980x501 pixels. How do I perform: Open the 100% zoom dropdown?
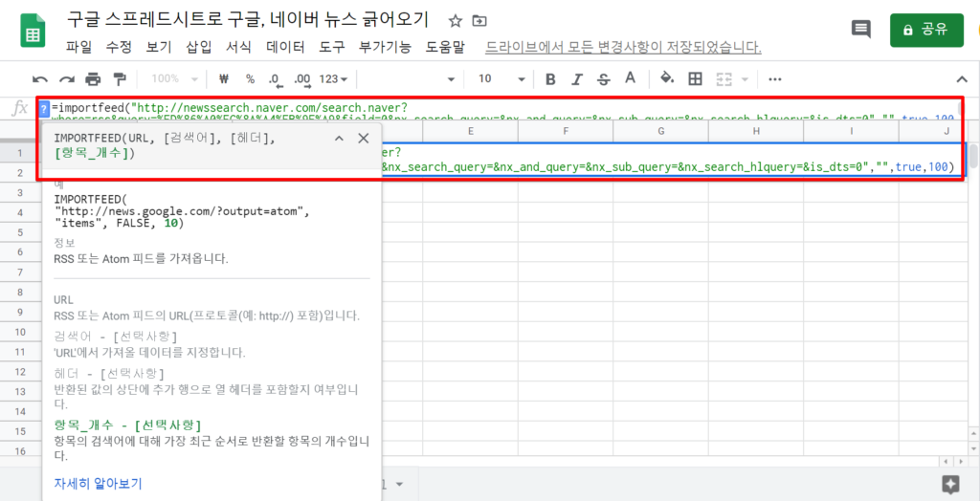175,79
